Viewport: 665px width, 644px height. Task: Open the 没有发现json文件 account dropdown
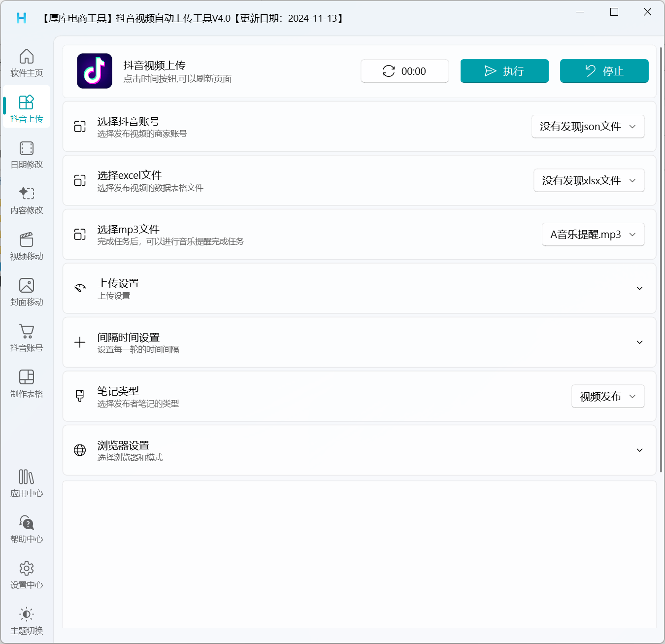(x=588, y=127)
